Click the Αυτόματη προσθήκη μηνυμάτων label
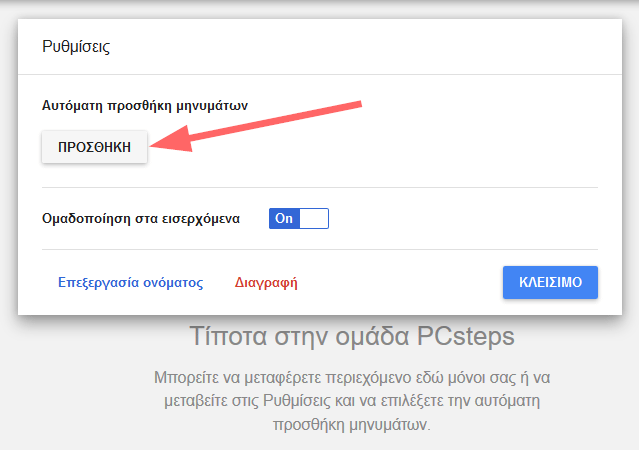 pyautogui.click(x=145, y=106)
